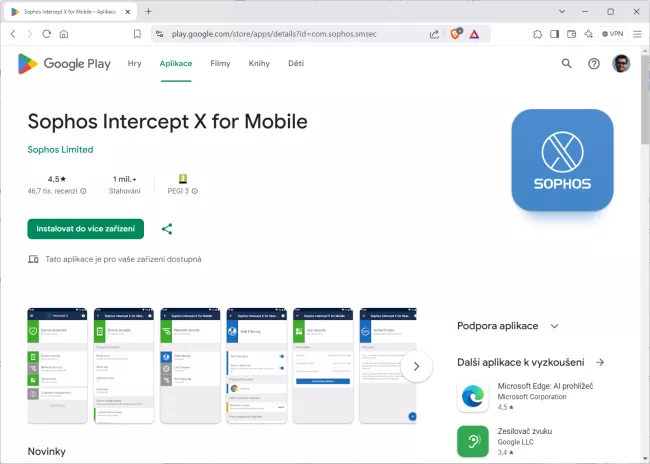Image resolution: width=650 pixels, height=464 pixels.
Task: Click info icon beside PEGI 3 rating
Action: click(195, 191)
